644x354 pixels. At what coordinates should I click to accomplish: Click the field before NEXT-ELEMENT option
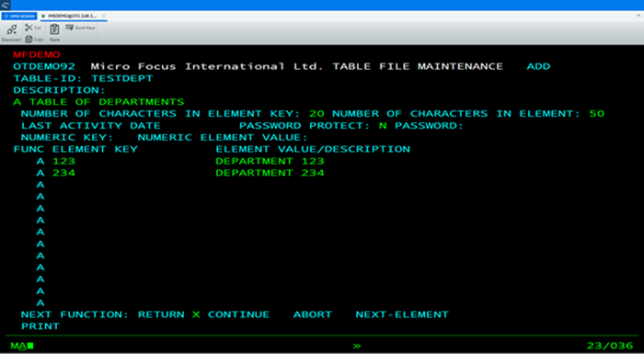pos(348,314)
